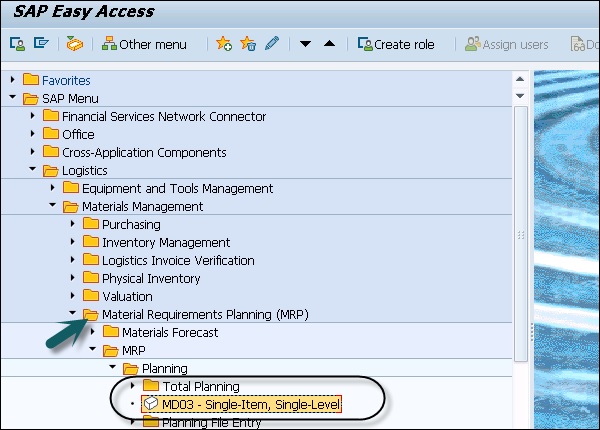
Task: Open the Other menu button
Action: click(x=144, y=45)
